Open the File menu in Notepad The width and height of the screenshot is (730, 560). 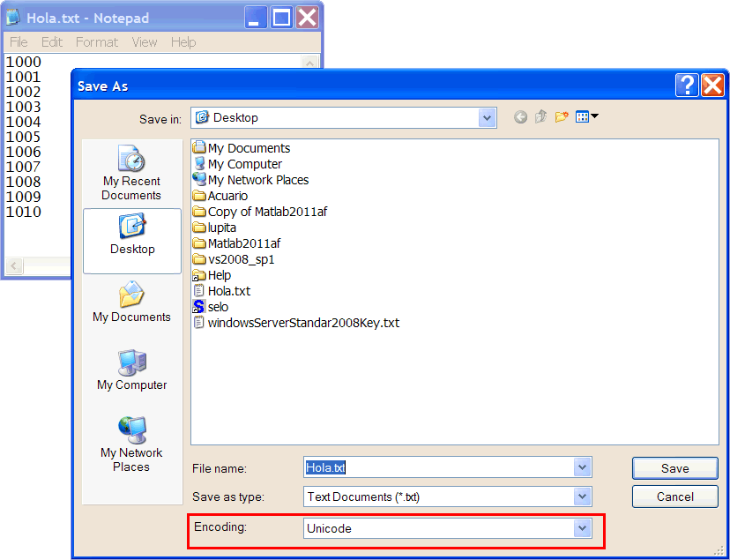pos(19,42)
